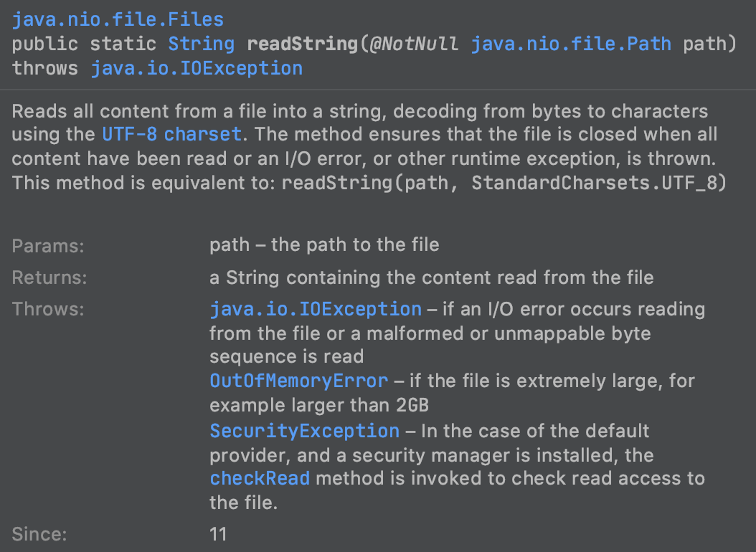Click the String return type link

click(x=201, y=44)
